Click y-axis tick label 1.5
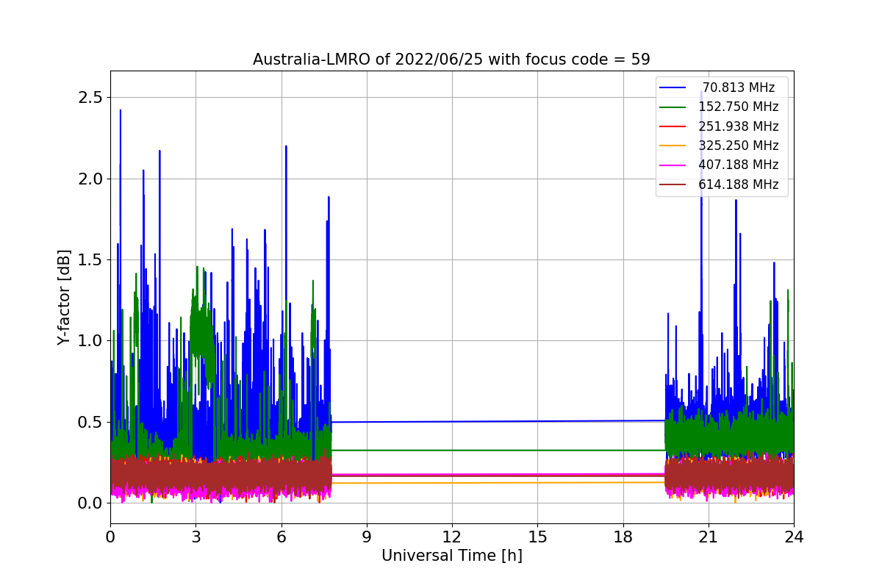This screenshot has width=882, height=588. point(91,260)
